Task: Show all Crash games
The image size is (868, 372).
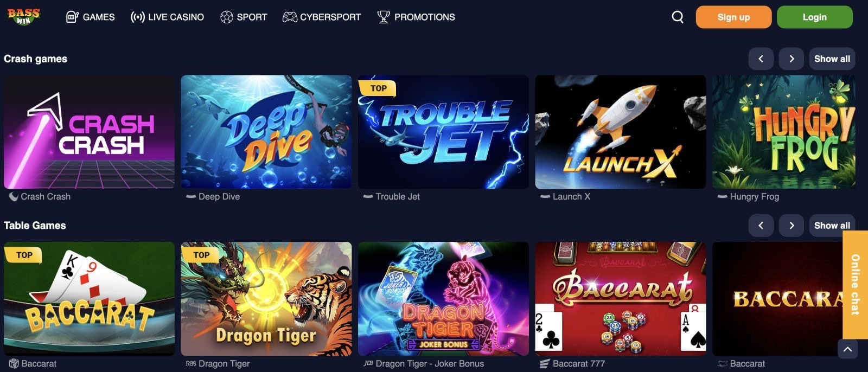Action: [832, 59]
